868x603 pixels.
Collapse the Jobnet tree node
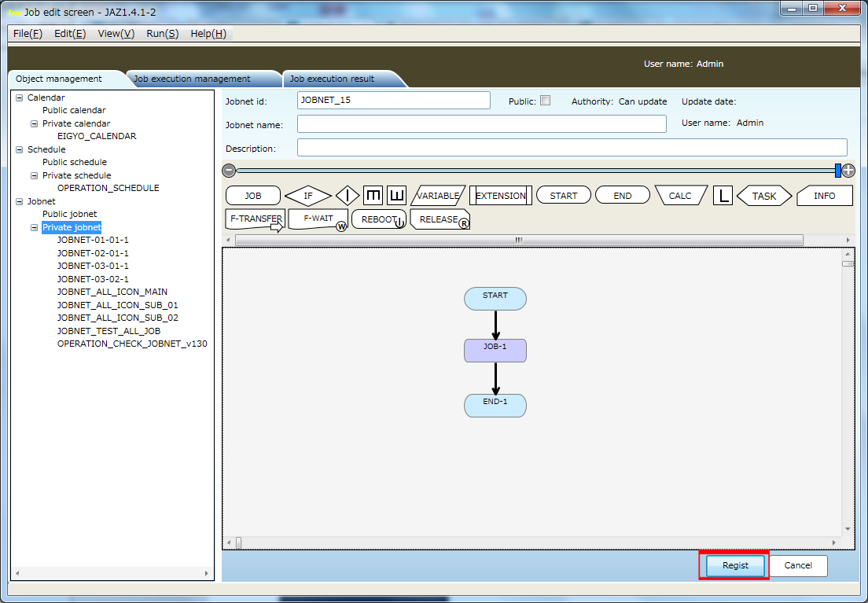coord(20,201)
